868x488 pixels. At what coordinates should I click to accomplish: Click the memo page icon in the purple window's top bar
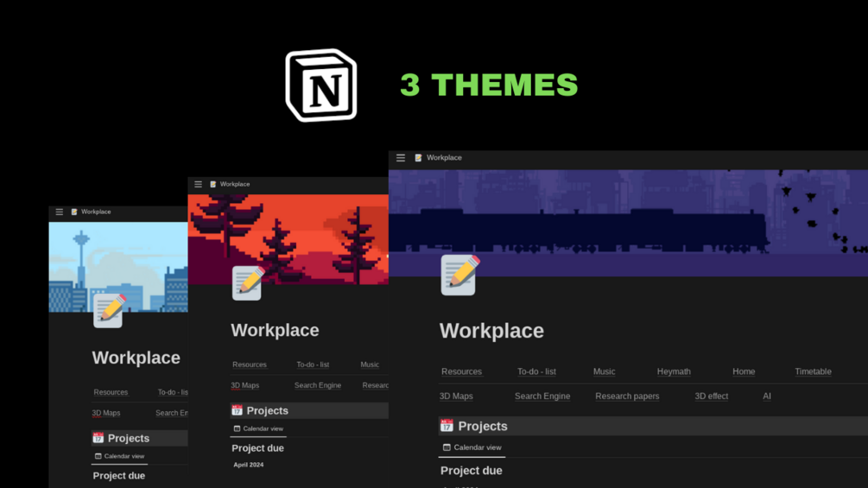tap(419, 158)
